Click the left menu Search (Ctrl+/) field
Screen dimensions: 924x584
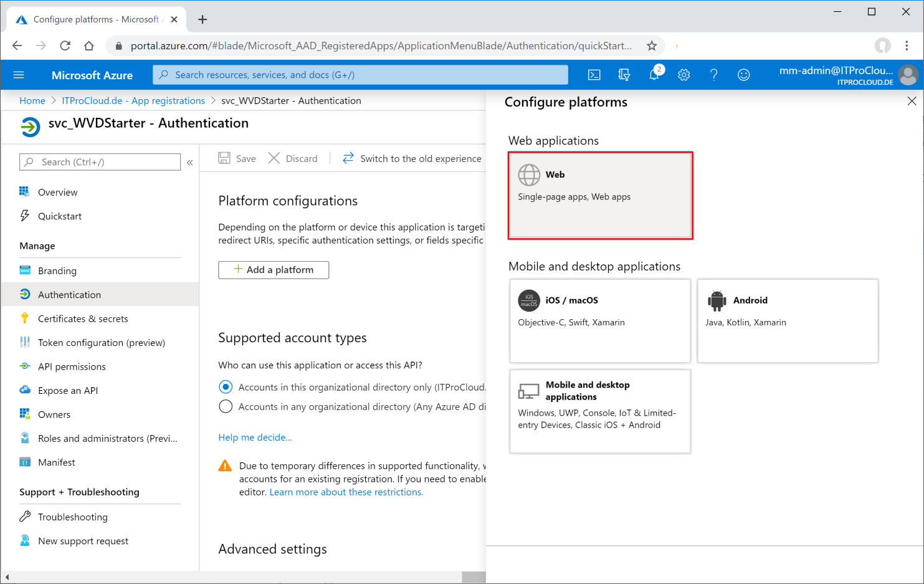pos(100,162)
